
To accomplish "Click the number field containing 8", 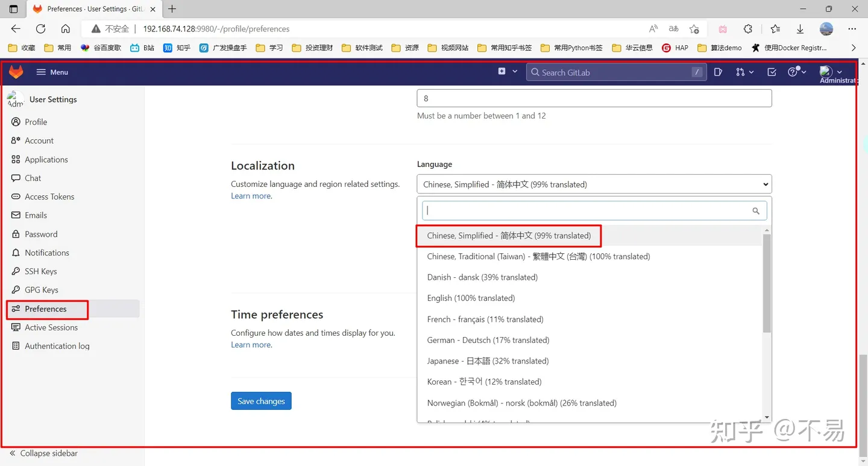I will 594,98.
